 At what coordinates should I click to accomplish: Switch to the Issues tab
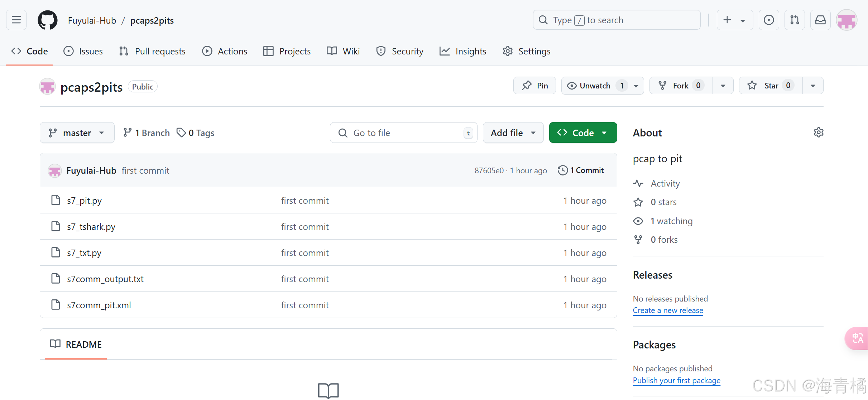pos(83,51)
